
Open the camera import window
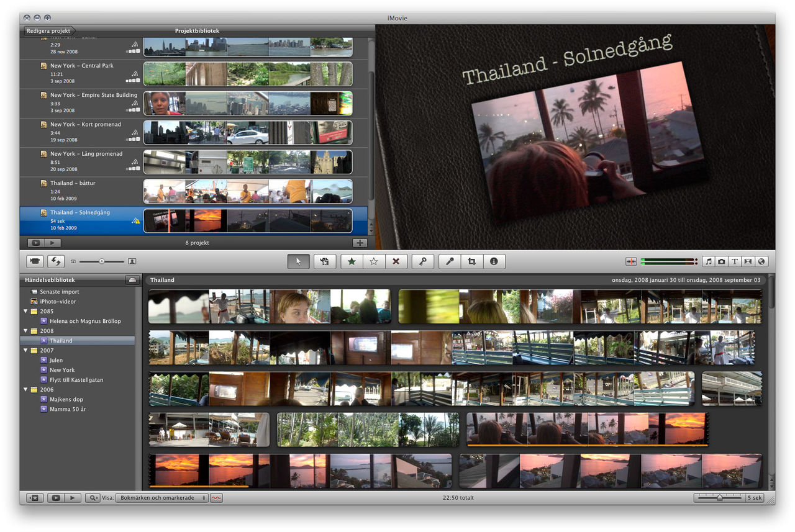(34, 261)
